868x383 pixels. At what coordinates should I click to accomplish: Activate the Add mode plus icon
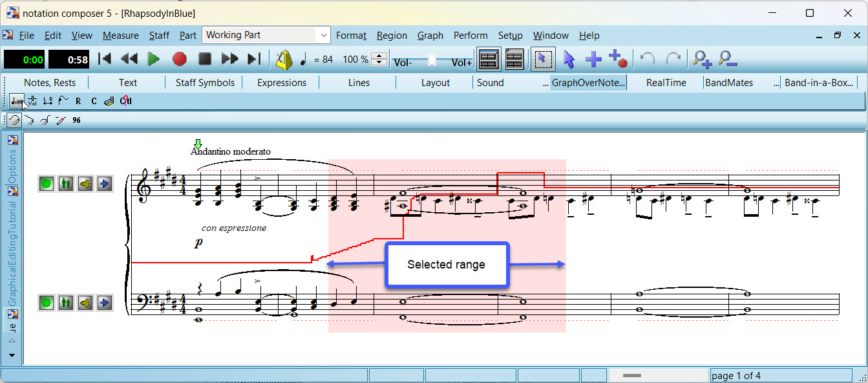[x=593, y=60]
